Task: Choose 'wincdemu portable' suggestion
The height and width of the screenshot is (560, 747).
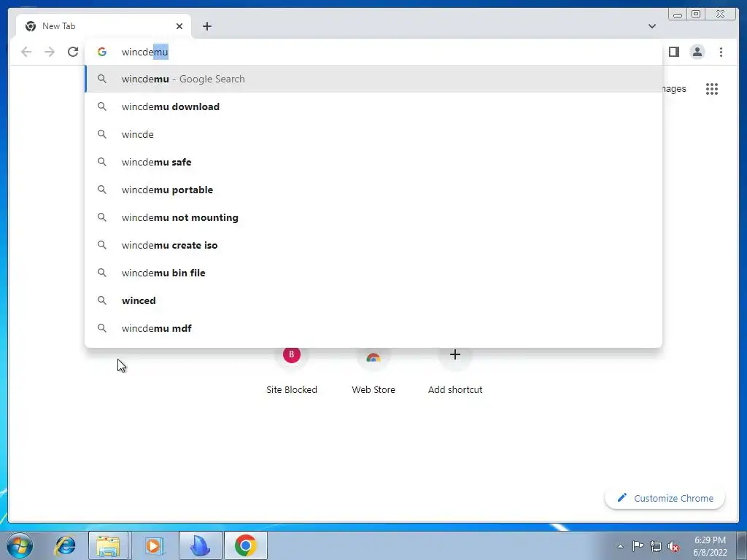Action: tap(373, 190)
